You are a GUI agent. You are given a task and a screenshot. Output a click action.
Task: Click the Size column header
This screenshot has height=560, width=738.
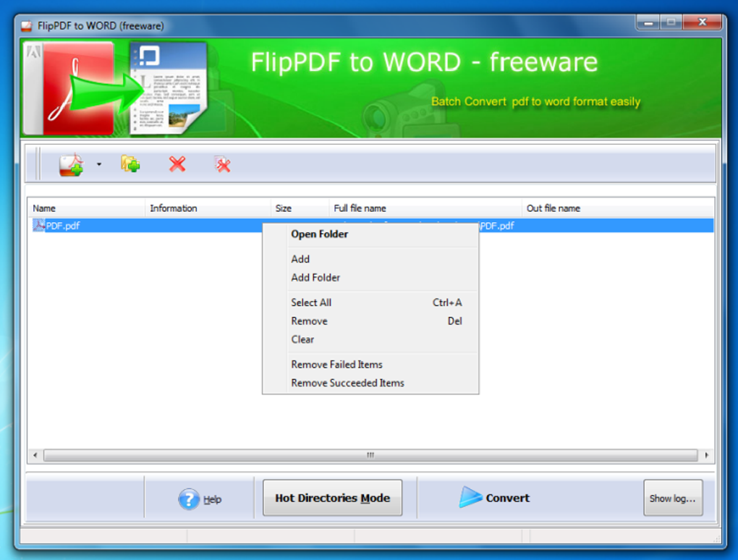[x=300, y=208]
